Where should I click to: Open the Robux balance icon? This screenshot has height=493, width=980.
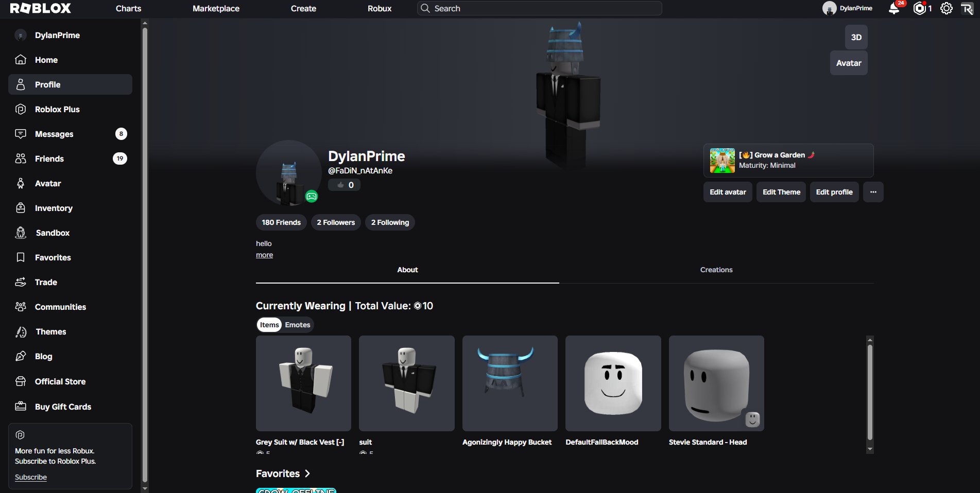coord(919,8)
